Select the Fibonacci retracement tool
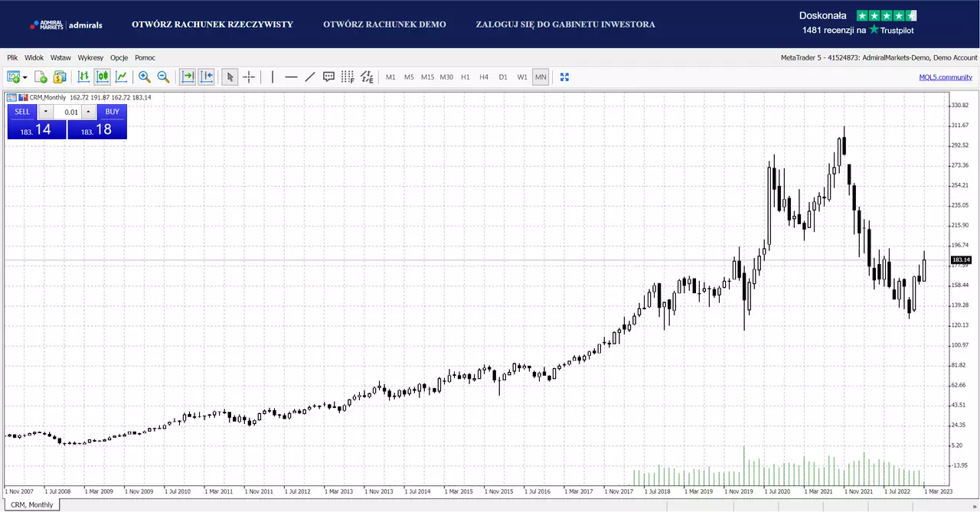 [x=348, y=77]
